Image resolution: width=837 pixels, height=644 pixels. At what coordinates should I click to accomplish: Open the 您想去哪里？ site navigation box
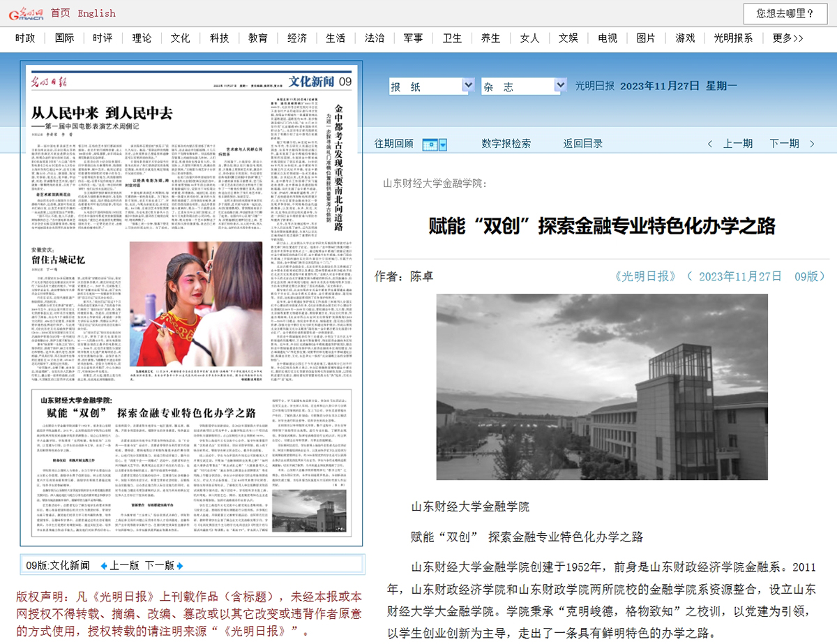coord(785,13)
